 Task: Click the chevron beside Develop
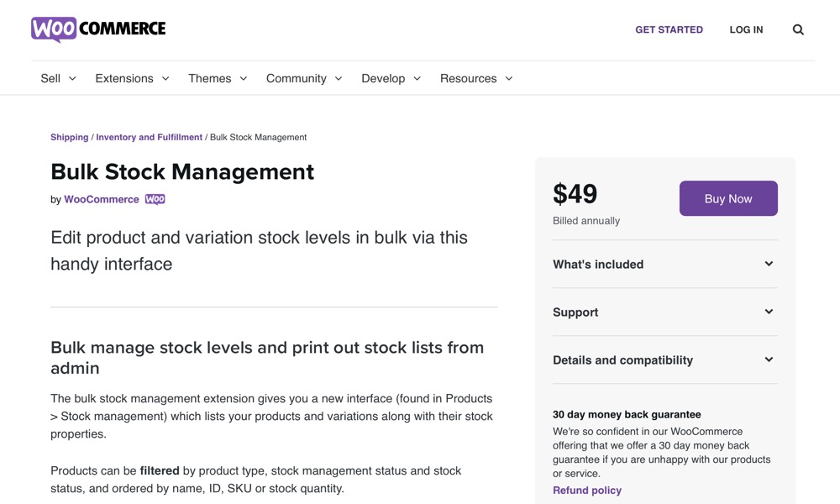pos(417,79)
